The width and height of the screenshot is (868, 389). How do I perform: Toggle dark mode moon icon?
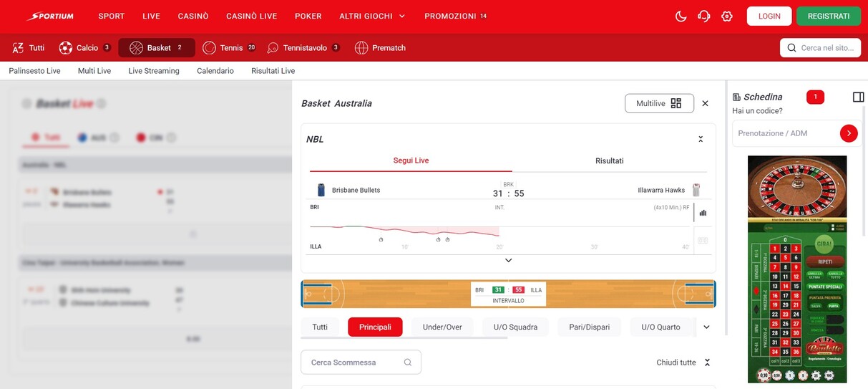tap(681, 16)
